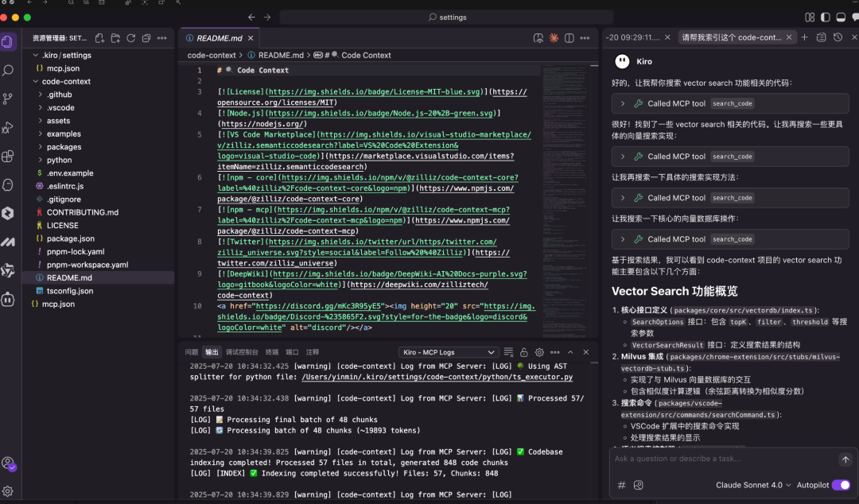This screenshot has height=504, width=859.
Task: Select the README.md editor tab
Action: [220, 38]
